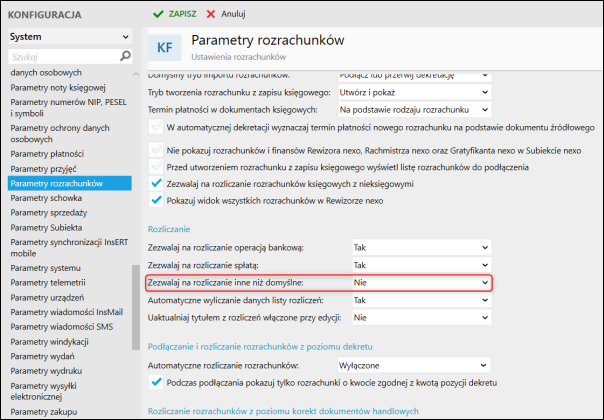
Task: Toggle 'Zezwalaj na rozliczanie rozrachunków księgowych z nieksięgowymi'
Action: click(x=155, y=184)
